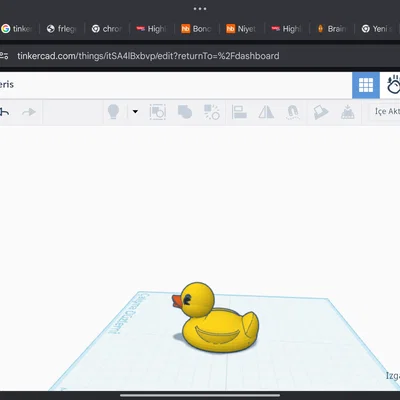
Task: Switch to the frlegs browser tab
Action: (x=62, y=29)
